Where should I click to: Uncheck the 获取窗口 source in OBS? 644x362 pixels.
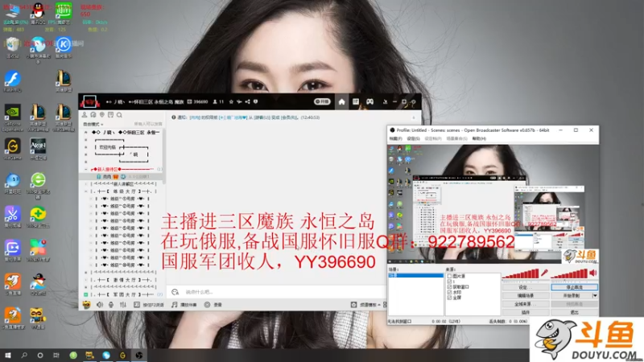[449, 287]
